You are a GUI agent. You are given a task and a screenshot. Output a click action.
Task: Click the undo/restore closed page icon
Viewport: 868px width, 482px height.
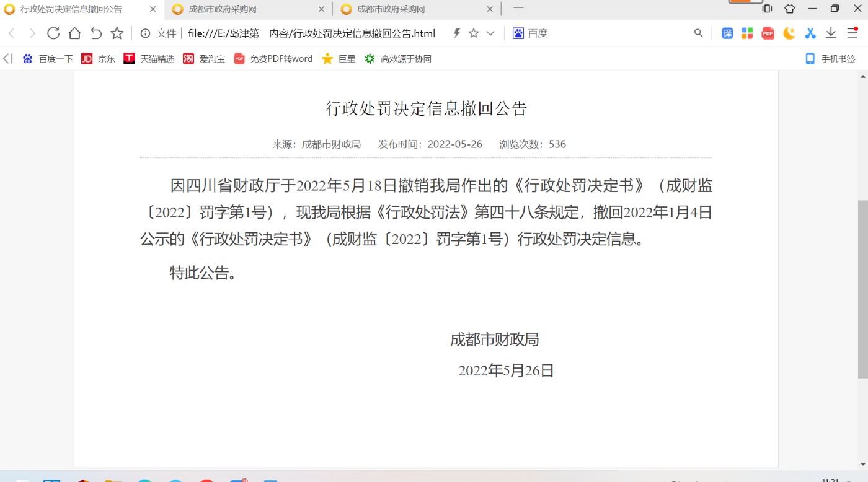[95, 33]
